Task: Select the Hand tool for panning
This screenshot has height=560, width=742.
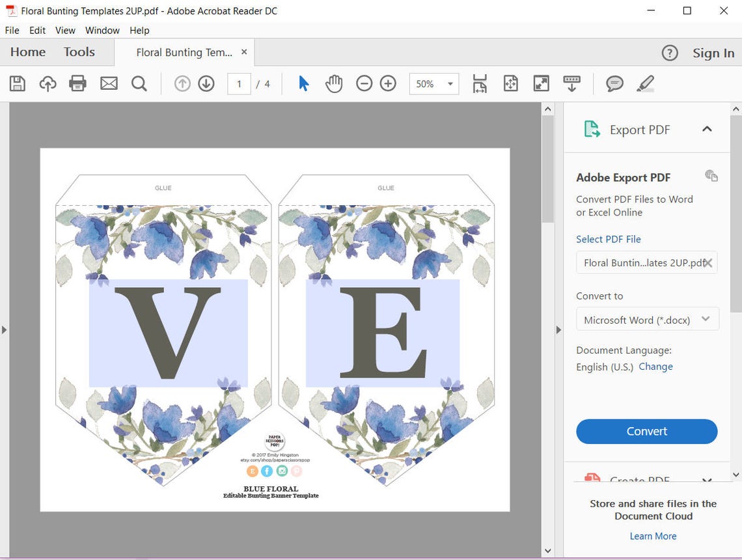Action: tap(334, 83)
